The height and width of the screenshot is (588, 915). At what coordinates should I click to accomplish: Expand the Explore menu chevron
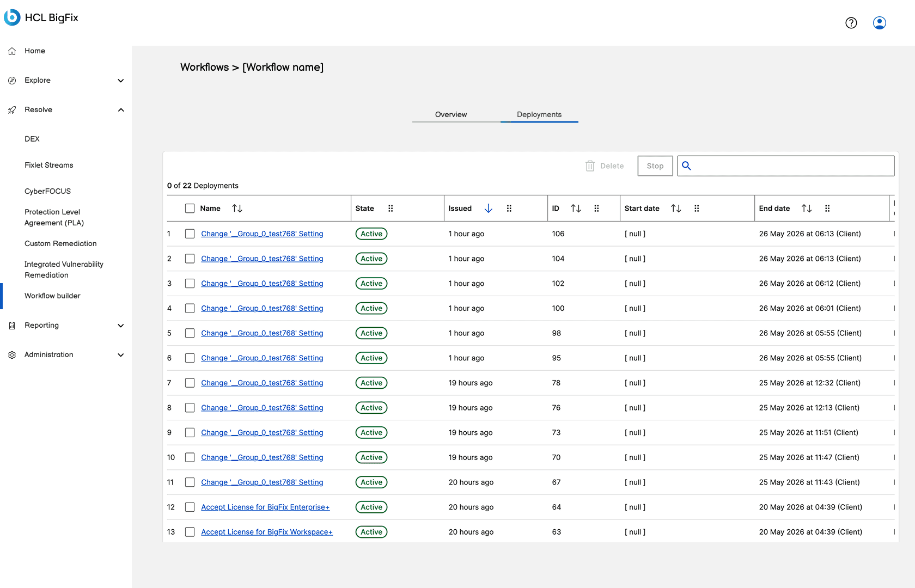tap(121, 81)
